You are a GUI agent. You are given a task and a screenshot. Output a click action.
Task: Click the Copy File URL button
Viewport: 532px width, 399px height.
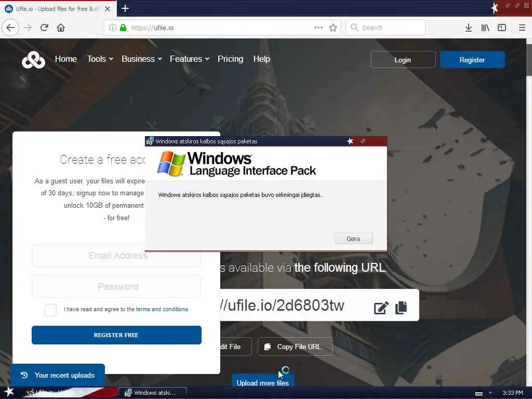pyautogui.click(x=295, y=347)
